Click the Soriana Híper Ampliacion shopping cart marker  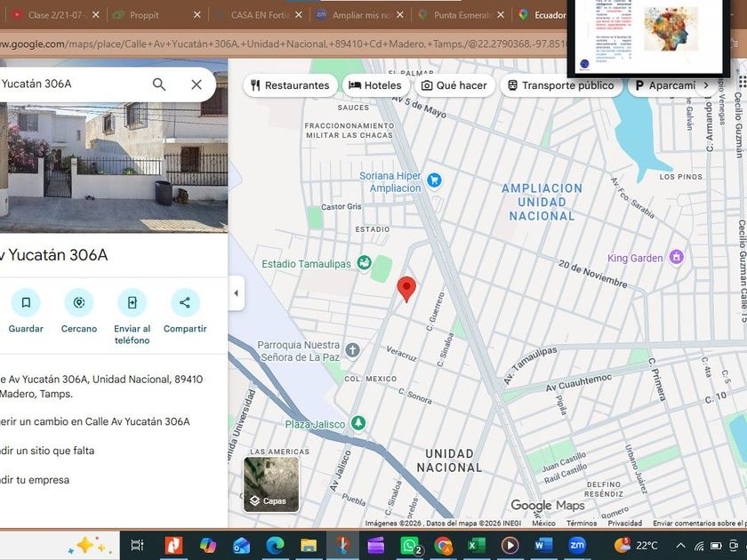pyautogui.click(x=434, y=180)
